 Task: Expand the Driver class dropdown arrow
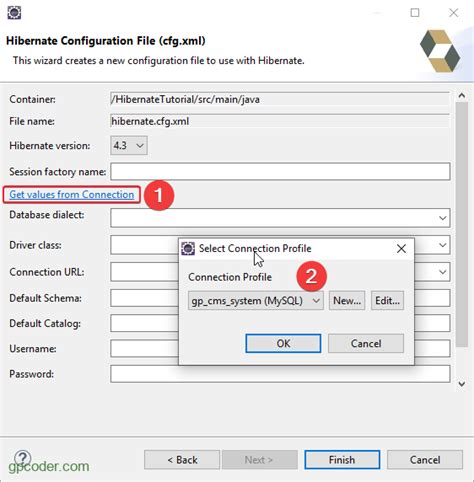coord(442,245)
